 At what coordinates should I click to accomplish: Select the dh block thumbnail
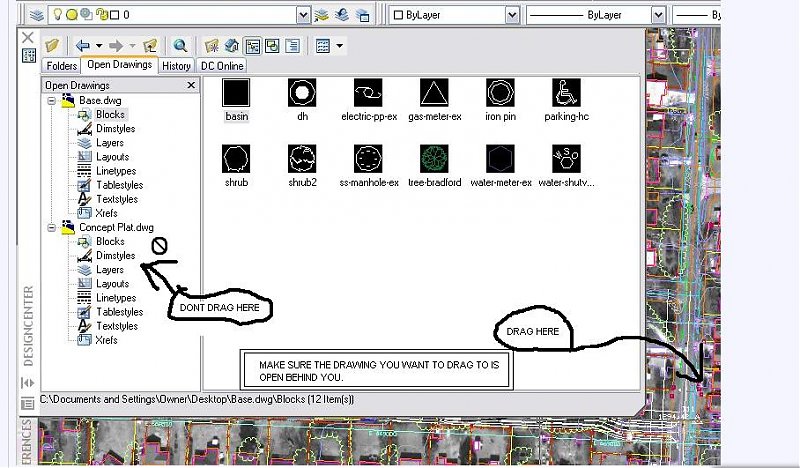302,93
